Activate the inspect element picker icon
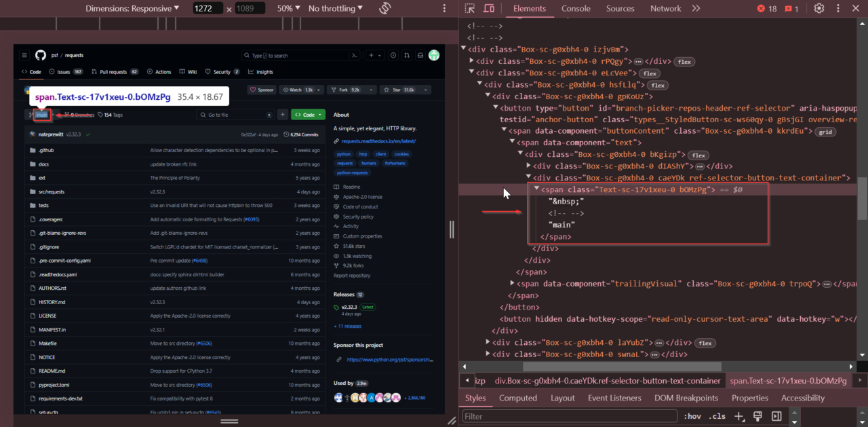 point(470,8)
